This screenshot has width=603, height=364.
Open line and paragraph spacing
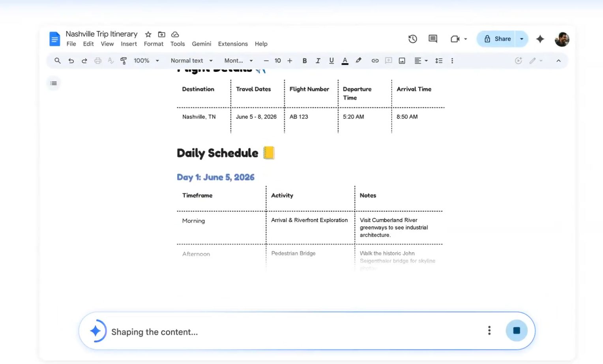pos(439,61)
